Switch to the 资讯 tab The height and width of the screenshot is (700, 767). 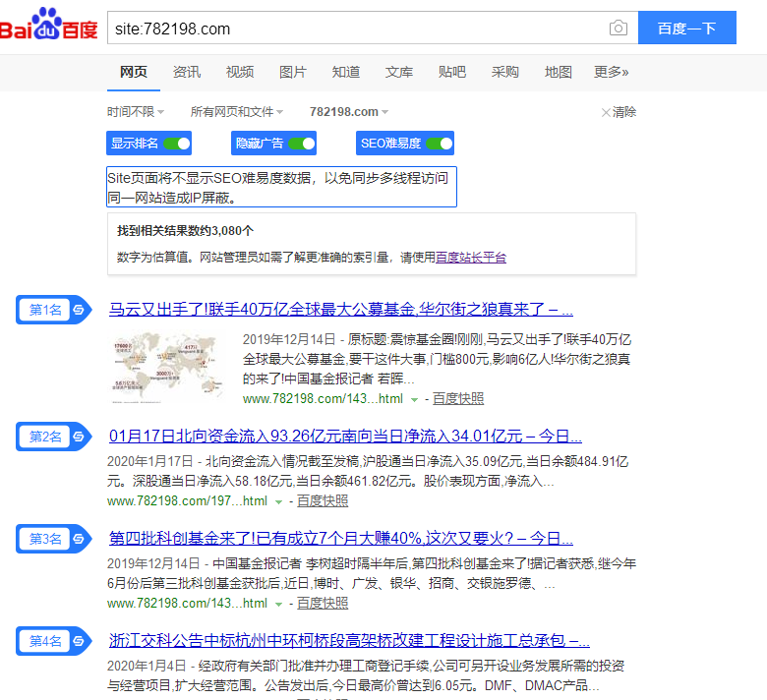click(187, 72)
